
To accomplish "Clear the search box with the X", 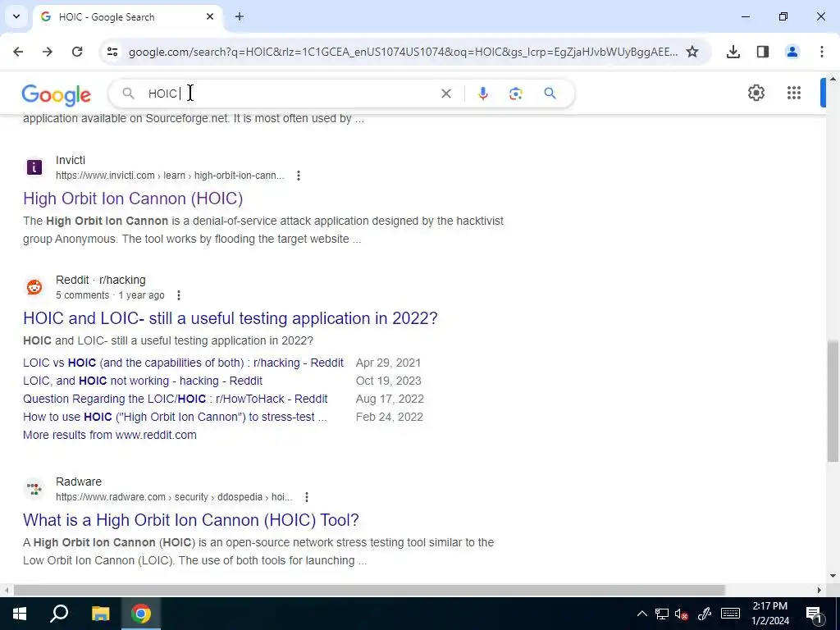I will [x=445, y=94].
